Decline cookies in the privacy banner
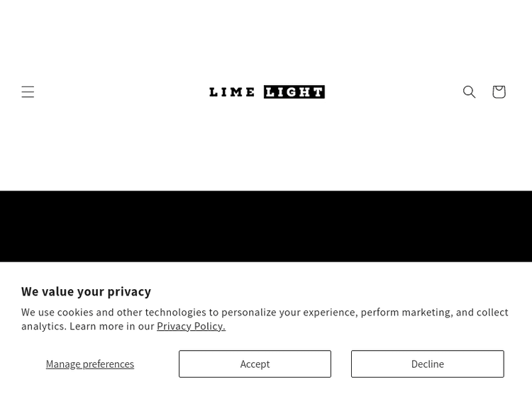Image resolution: width=532 pixels, height=399 pixels. [427, 364]
